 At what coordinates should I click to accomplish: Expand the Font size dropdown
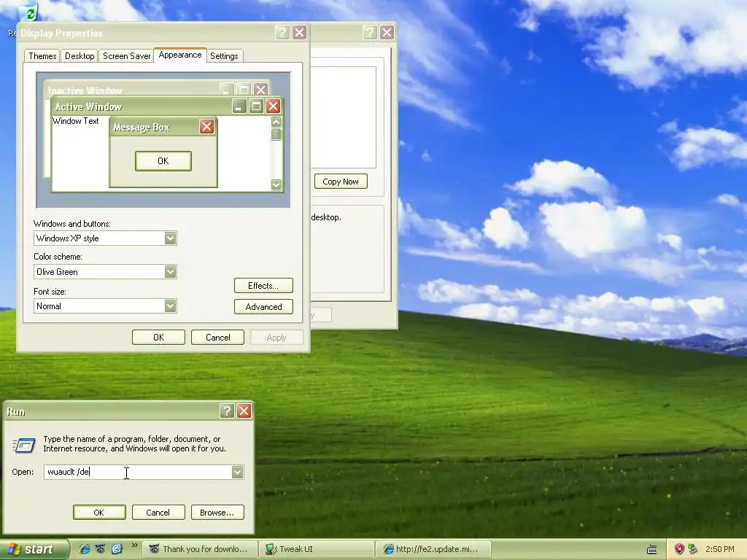pos(170,306)
